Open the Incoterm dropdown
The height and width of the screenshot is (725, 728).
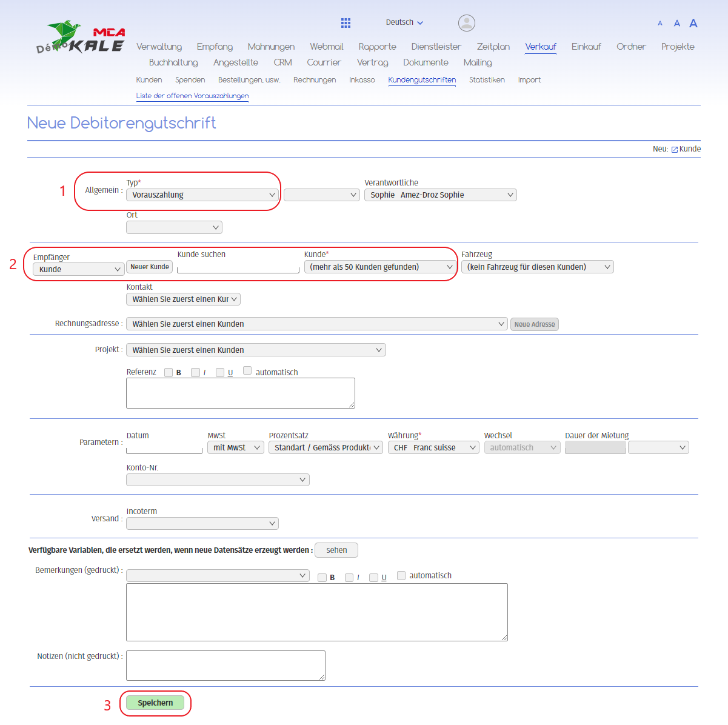coord(202,523)
